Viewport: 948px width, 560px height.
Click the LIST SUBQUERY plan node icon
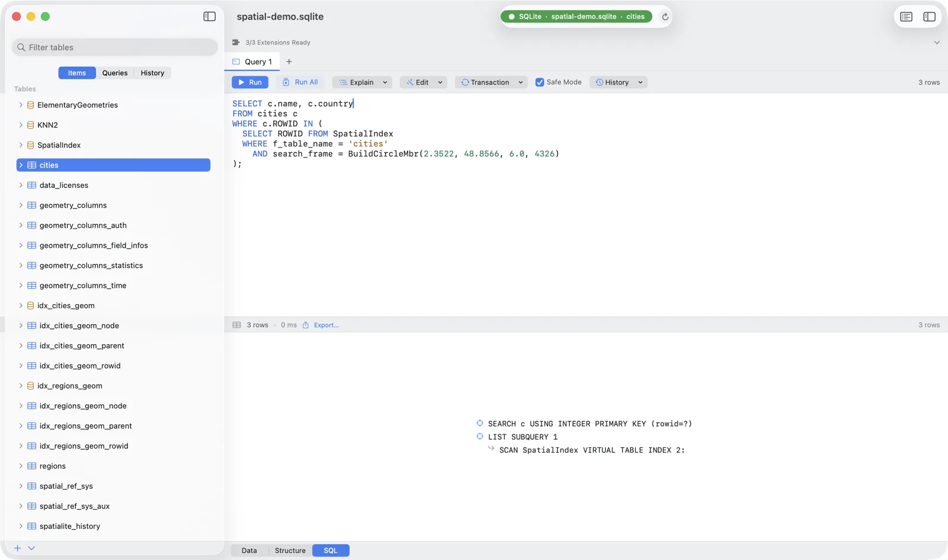coord(480,436)
